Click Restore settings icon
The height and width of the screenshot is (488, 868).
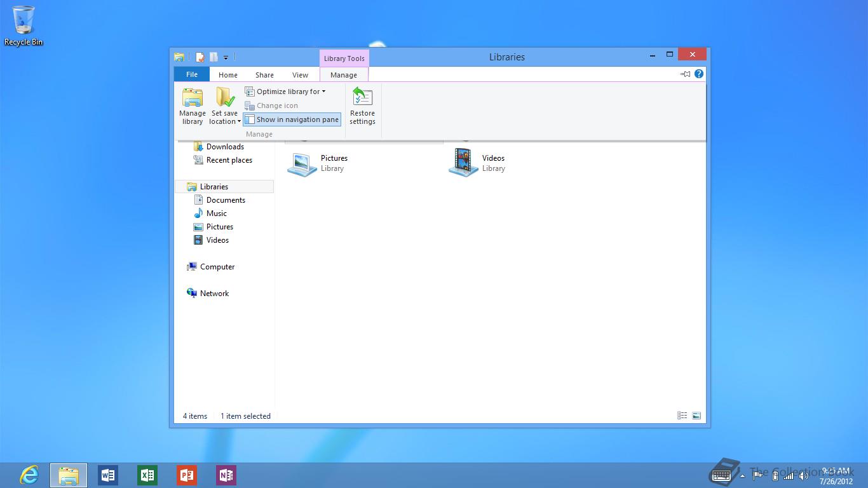[x=362, y=97]
